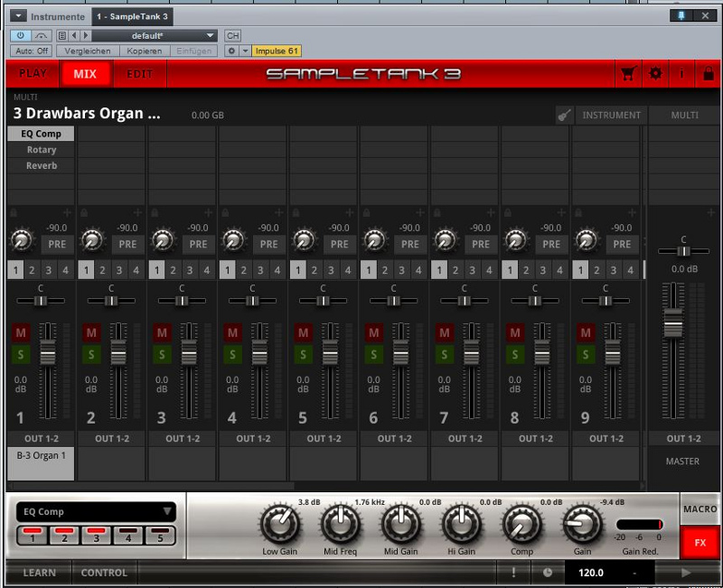Click channel 1 pan slider
The height and width of the screenshot is (588, 723).
tap(41, 301)
